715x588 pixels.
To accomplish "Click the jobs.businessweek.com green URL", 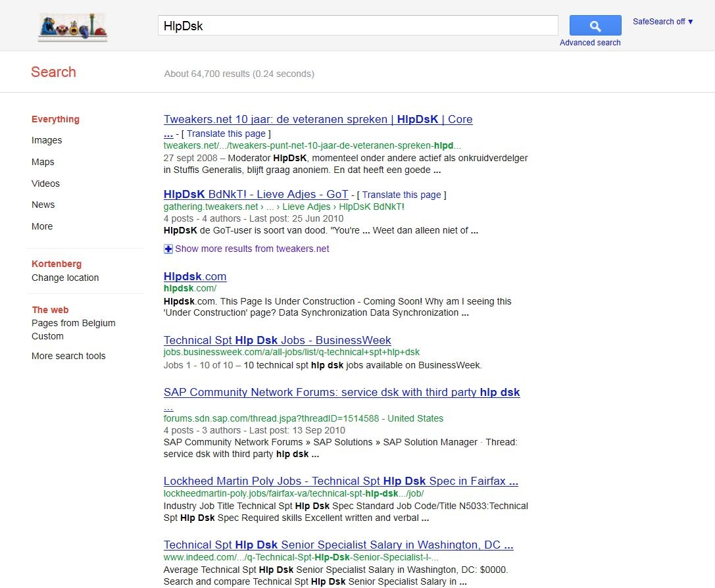I will tap(291, 352).
